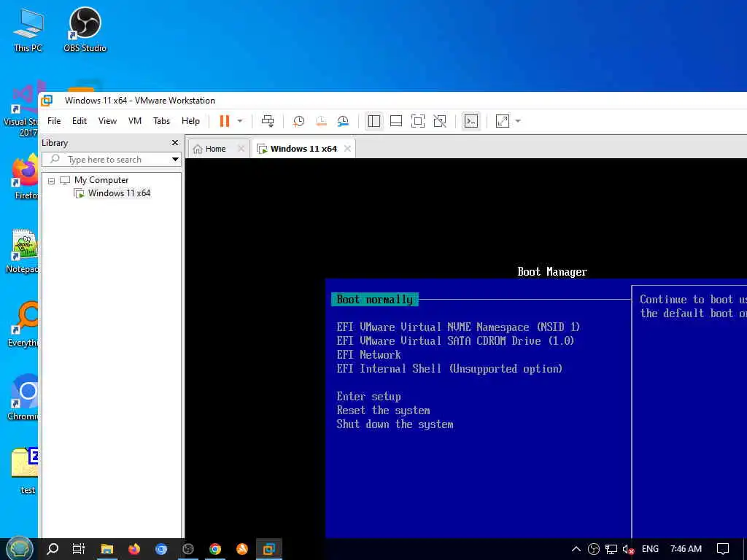Open the View menu
747x560 pixels.
(107, 121)
